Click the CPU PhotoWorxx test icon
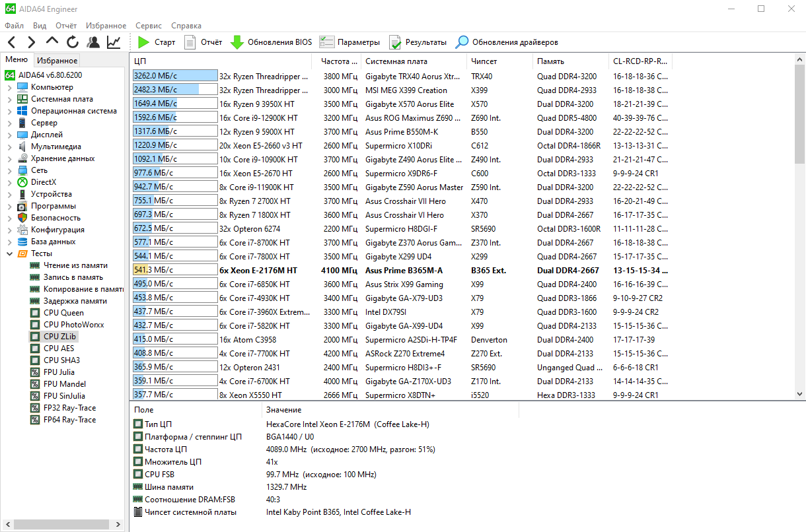Screen dimensions: 806x532 click(35, 325)
